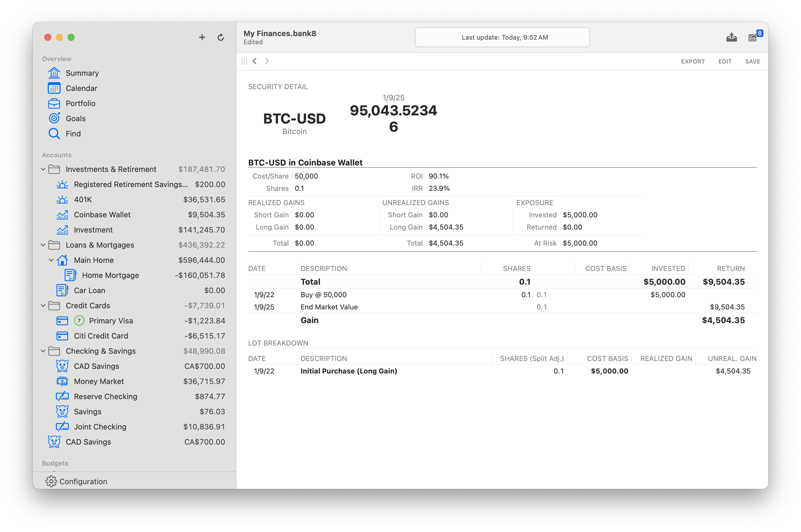Select the Joint Checking account

(x=134, y=427)
